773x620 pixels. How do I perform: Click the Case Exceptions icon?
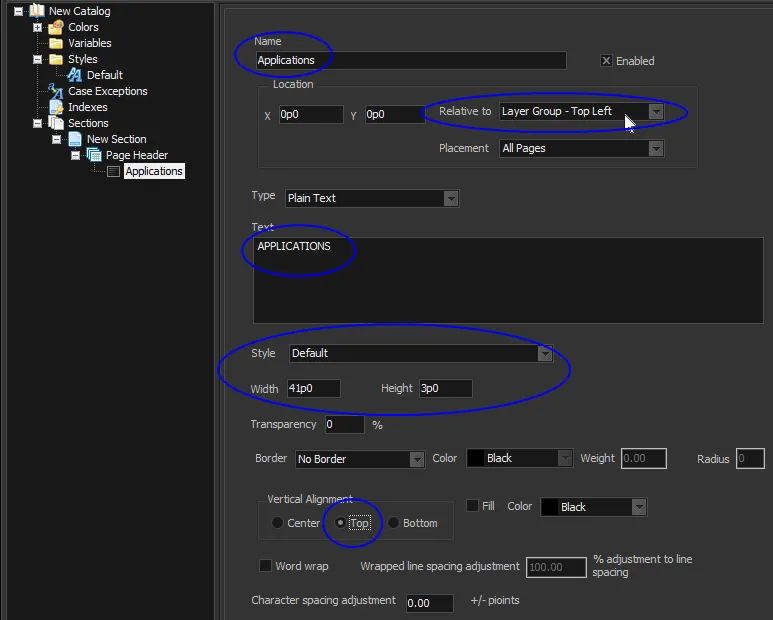(56, 91)
